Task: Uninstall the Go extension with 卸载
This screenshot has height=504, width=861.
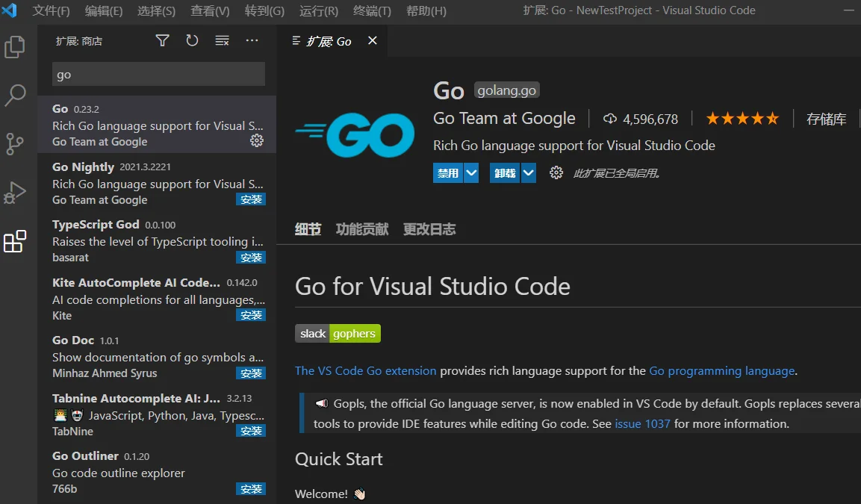Action: 505,173
